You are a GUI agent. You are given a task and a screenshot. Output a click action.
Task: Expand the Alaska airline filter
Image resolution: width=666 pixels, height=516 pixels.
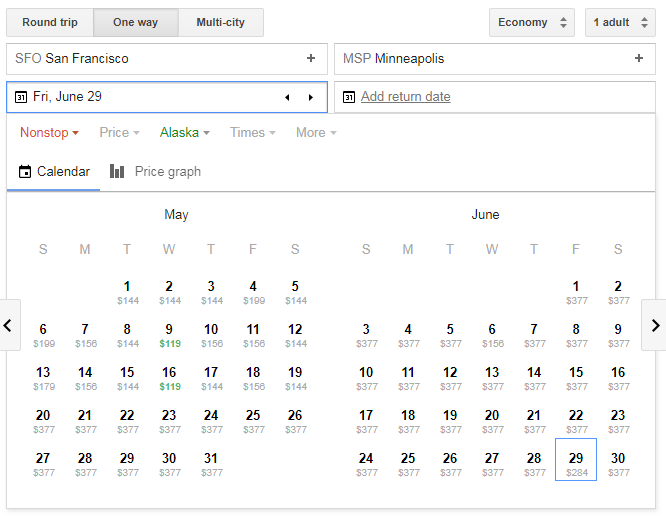[185, 132]
